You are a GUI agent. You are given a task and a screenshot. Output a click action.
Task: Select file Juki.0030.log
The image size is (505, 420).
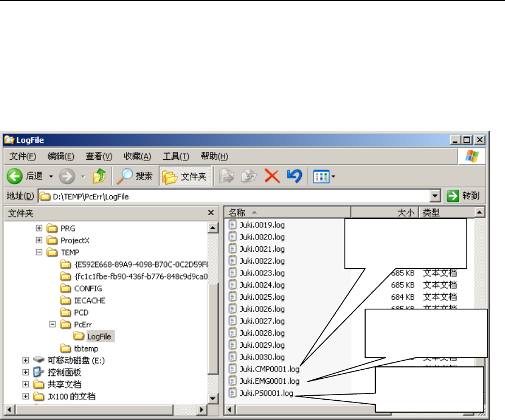click(257, 357)
